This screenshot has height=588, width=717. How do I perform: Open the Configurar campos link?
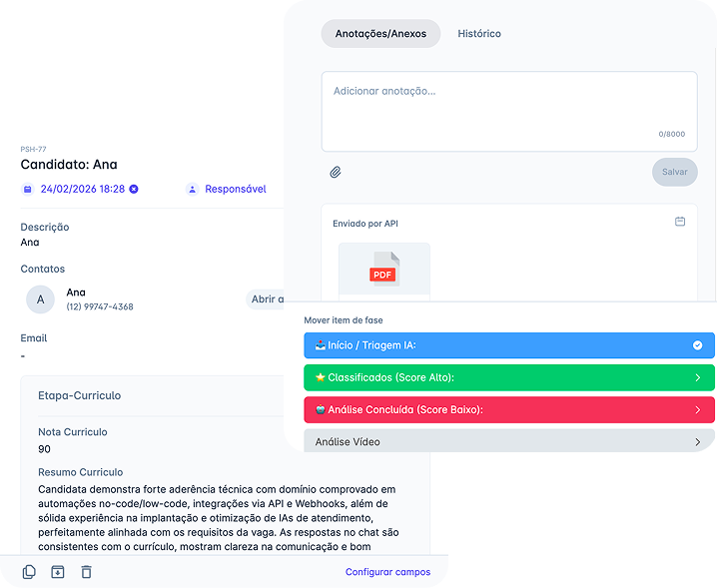[387, 572]
